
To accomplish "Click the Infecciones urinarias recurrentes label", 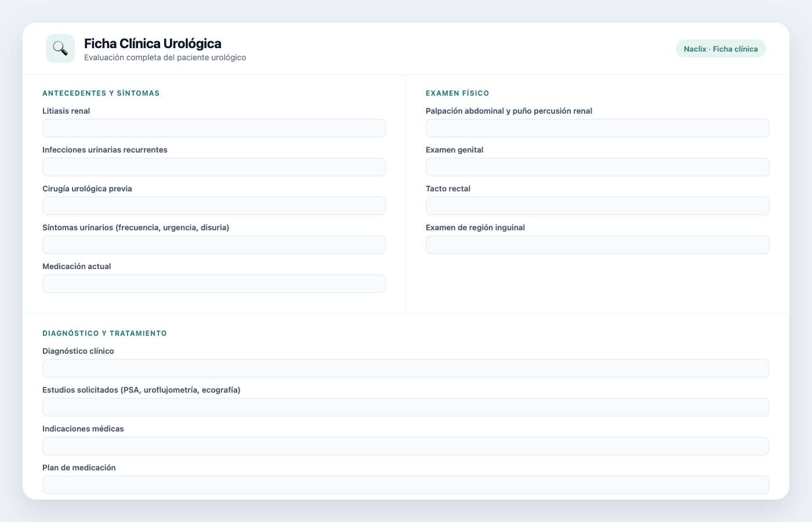I will click(105, 150).
